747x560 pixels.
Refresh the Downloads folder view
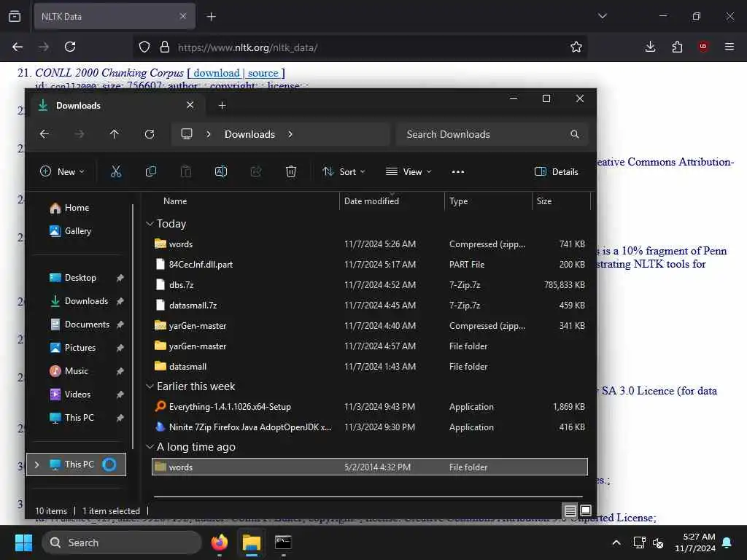pyautogui.click(x=150, y=134)
